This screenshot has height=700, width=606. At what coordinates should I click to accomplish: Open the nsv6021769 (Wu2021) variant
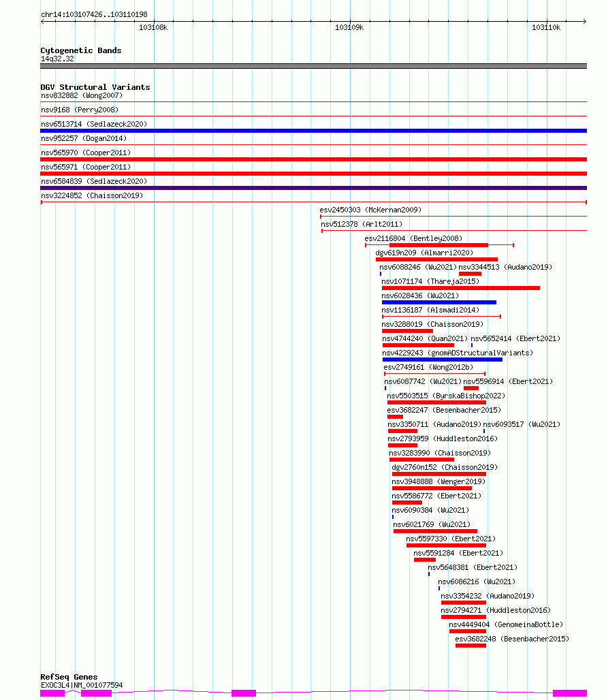[432, 524]
